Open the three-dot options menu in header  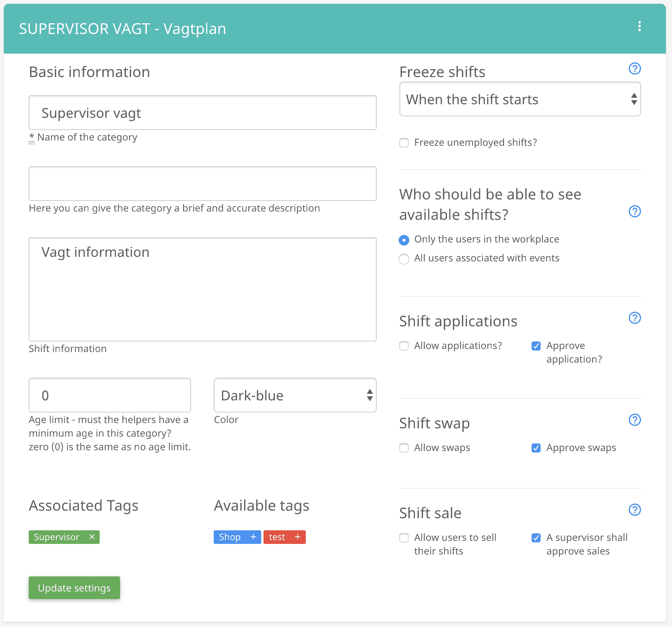(x=639, y=26)
